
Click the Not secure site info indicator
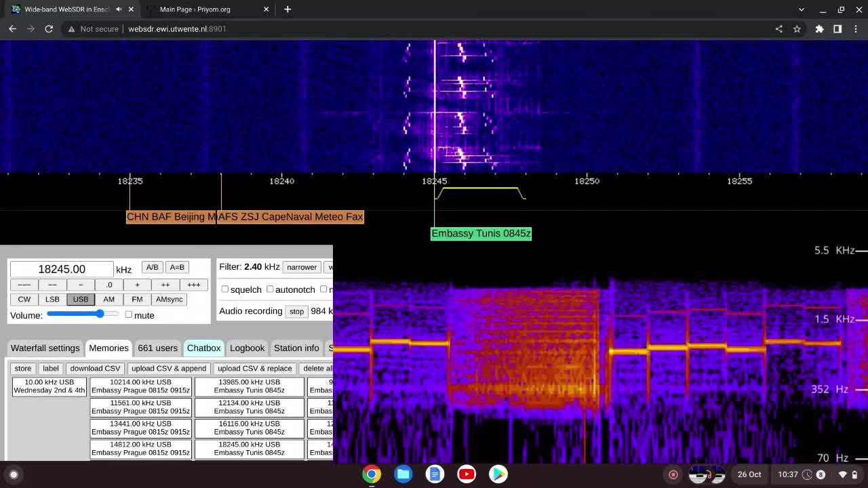(x=92, y=29)
